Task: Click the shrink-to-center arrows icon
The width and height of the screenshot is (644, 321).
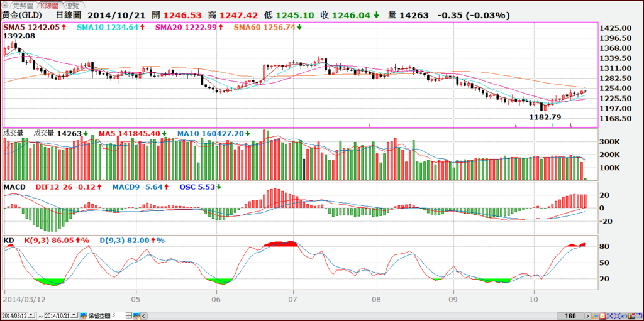Action: pyautogui.click(x=609, y=316)
